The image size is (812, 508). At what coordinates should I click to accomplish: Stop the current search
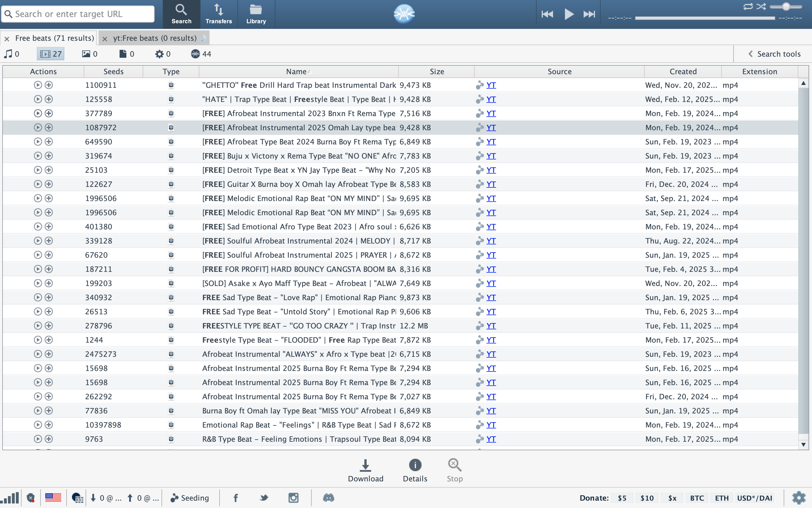click(x=455, y=470)
